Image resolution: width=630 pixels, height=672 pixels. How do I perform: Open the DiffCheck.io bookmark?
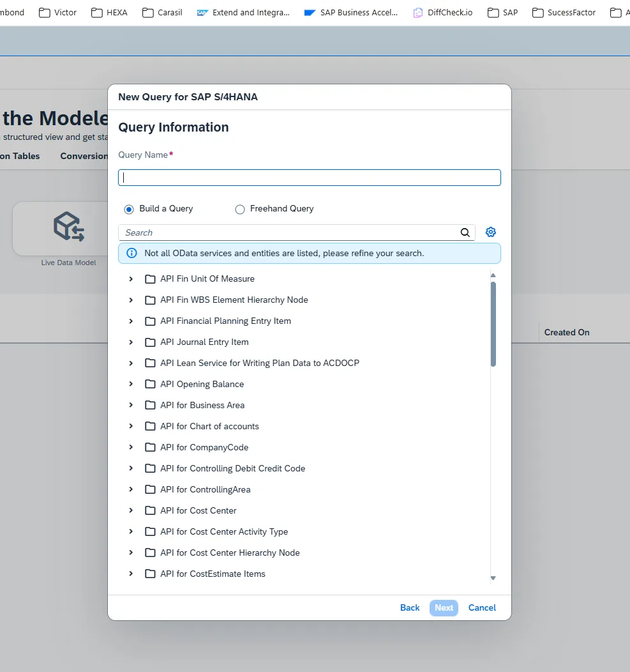443,12
